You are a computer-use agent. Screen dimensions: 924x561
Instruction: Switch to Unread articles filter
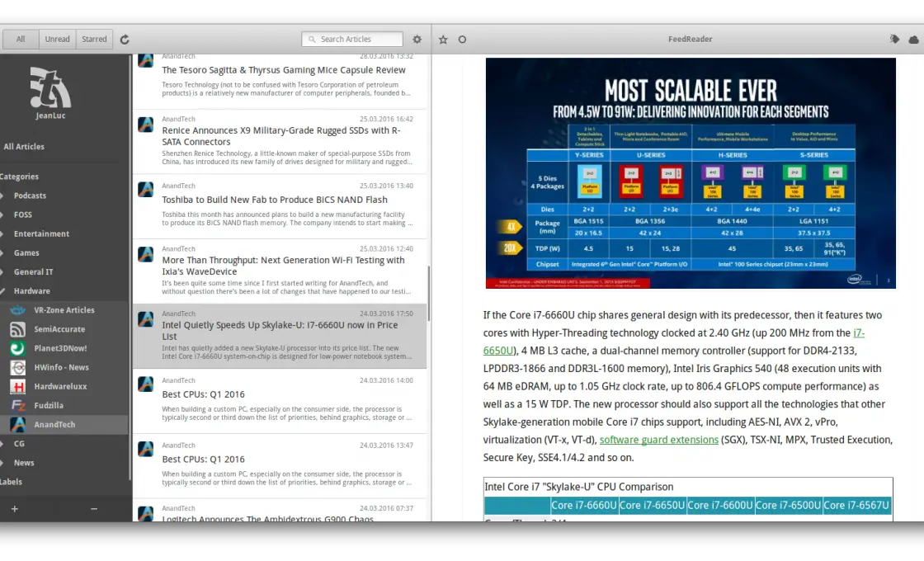(x=57, y=40)
